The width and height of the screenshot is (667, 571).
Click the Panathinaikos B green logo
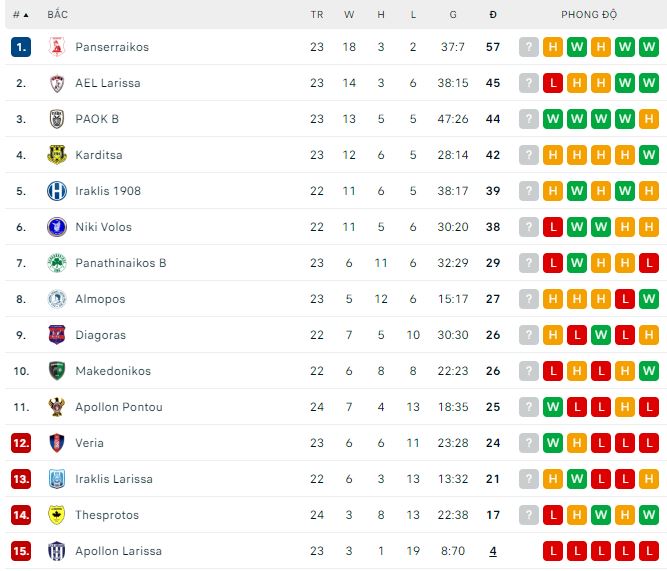click(56, 263)
